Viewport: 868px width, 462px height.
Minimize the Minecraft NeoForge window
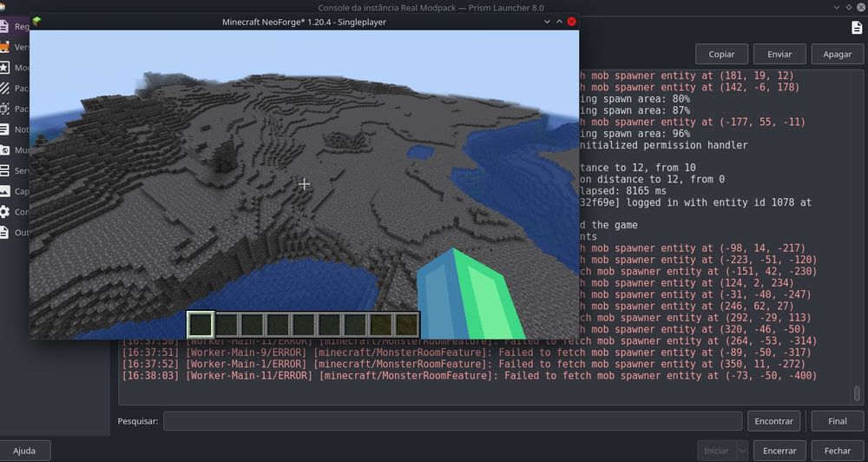coord(547,22)
